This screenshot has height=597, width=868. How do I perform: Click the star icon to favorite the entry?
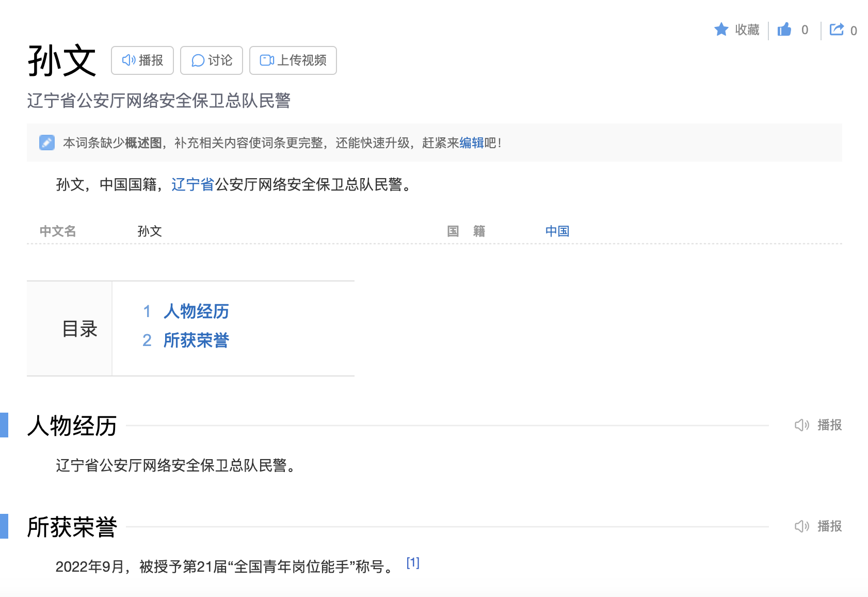(x=721, y=29)
